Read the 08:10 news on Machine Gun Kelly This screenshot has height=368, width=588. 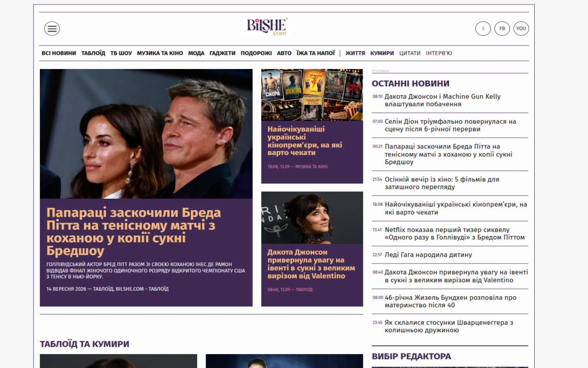pyautogui.click(x=442, y=100)
